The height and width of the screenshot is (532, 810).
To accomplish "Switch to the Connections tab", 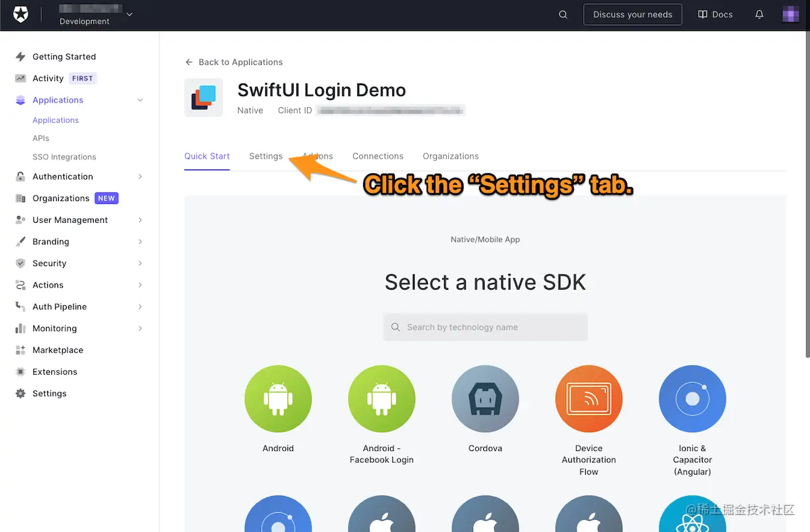I will (x=378, y=156).
